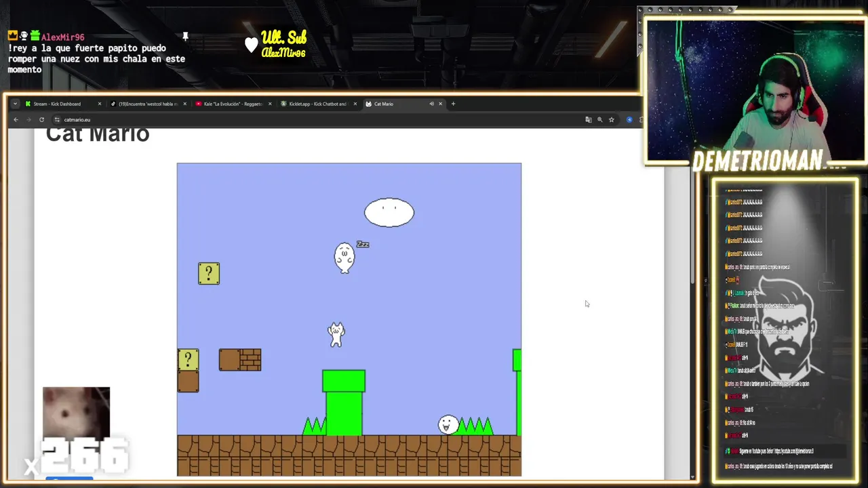The width and height of the screenshot is (868, 488).
Task: View site information icon in address bar
Action: (57, 119)
